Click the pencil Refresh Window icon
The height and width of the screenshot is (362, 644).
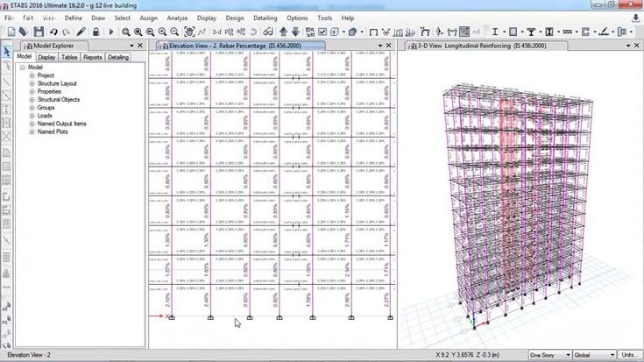pyautogui.click(x=81, y=32)
